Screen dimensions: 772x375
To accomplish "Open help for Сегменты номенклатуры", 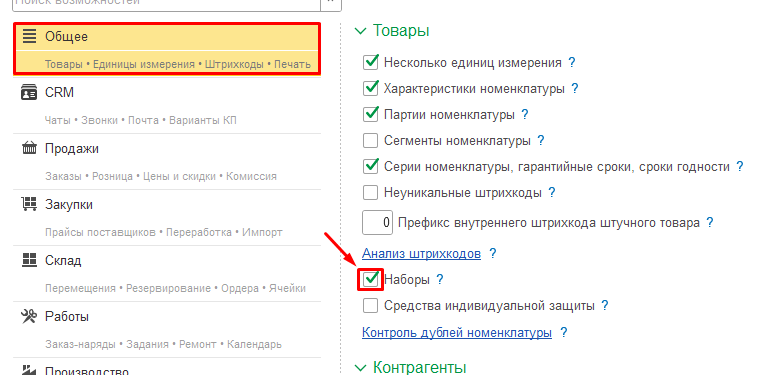I will [541, 141].
